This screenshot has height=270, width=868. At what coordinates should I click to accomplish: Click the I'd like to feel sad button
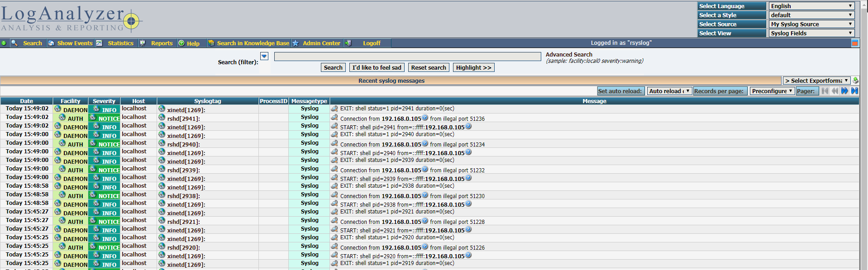pyautogui.click(x=377, y=67)
